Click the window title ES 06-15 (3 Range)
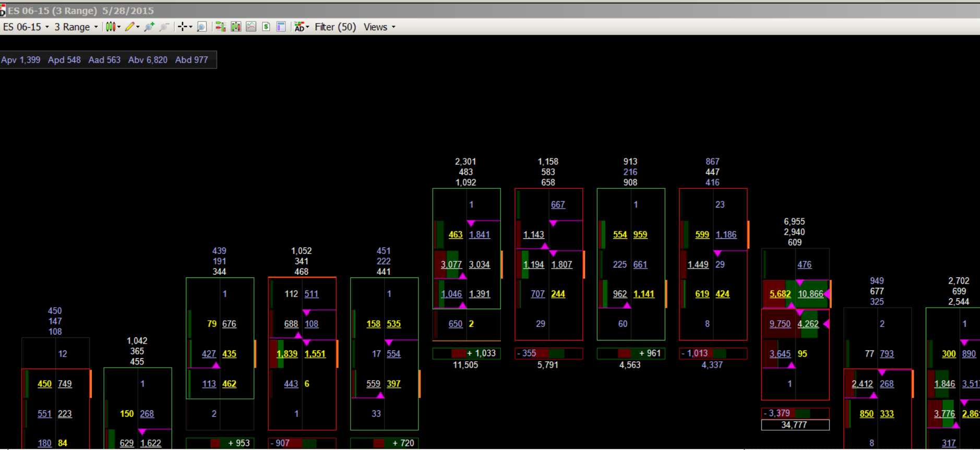The image size is (980, 450). pyautogui.click(x=53, y=10)
